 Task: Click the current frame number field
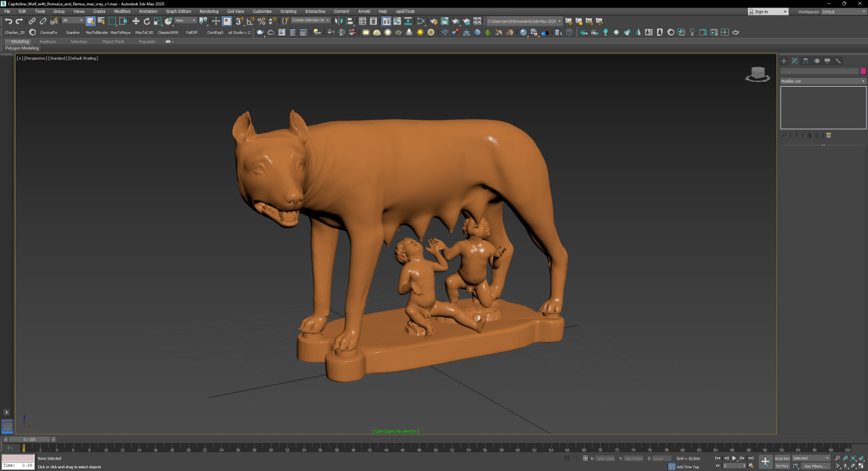pyautogui.click(x=735, y=466)
